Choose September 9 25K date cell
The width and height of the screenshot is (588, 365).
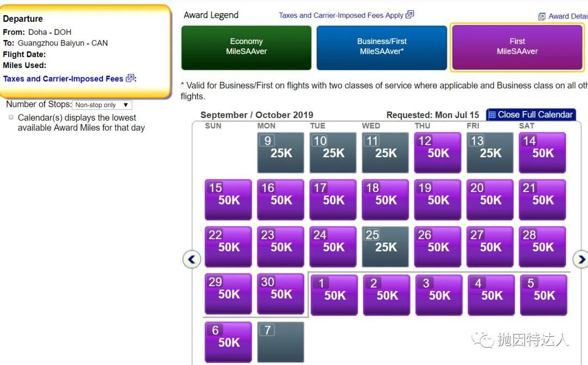(x=280, y=152)
